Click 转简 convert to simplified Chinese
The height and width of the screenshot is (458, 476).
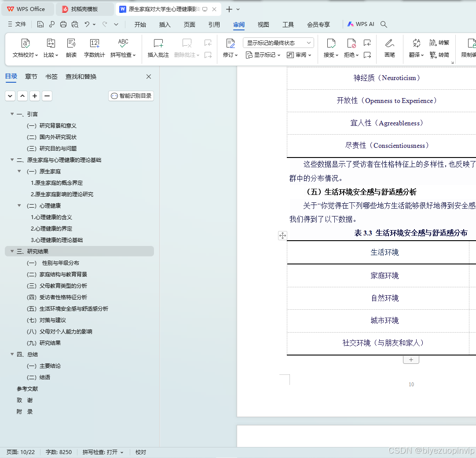pyautogui.click(x=439, y=55)
